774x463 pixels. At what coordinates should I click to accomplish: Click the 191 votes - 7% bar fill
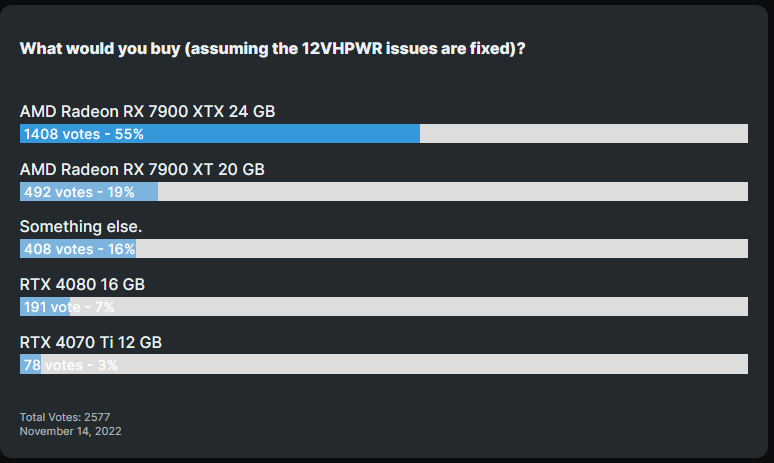tap(45, 307)
